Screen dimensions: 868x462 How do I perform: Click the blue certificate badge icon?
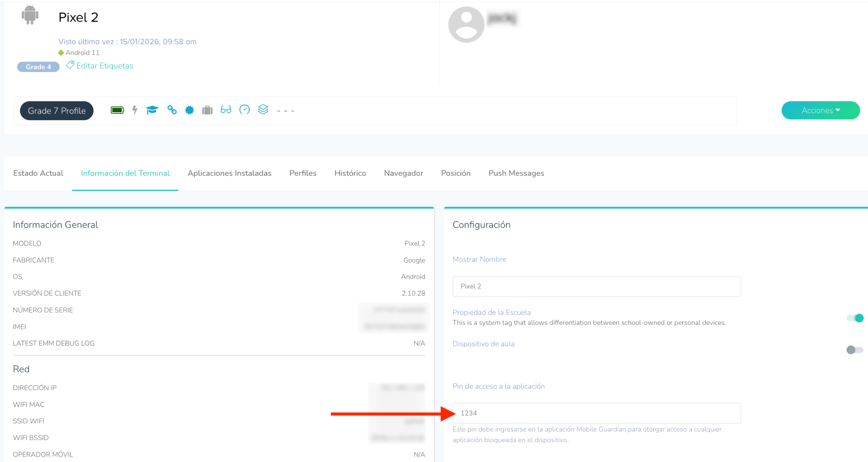point(189,110)
